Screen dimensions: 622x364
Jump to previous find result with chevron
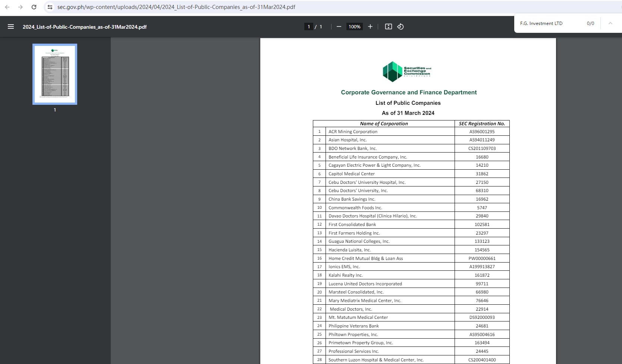[x=610, y=23]
